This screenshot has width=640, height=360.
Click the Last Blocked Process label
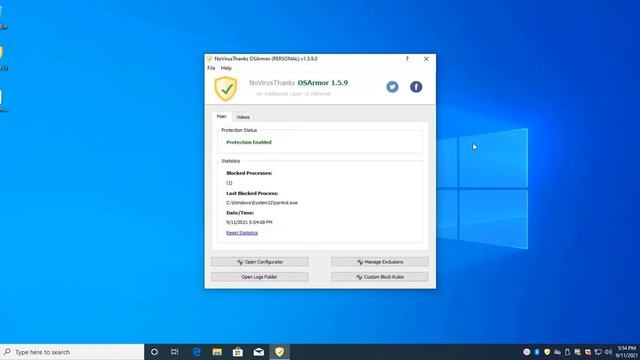pyautogui.click(x=252, y=193)
